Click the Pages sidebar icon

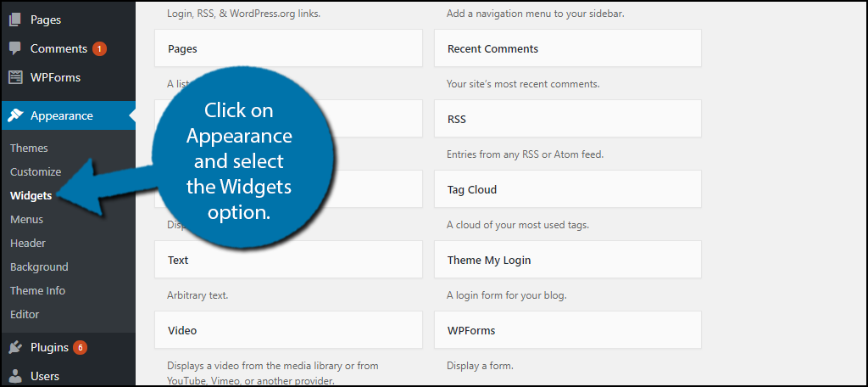[15, 19]
